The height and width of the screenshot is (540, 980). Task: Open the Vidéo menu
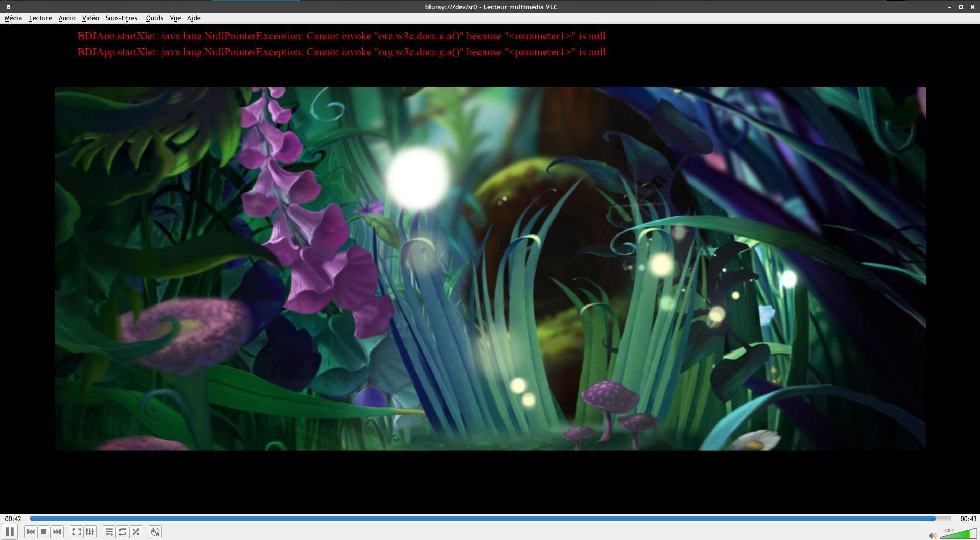click(90, 18)
